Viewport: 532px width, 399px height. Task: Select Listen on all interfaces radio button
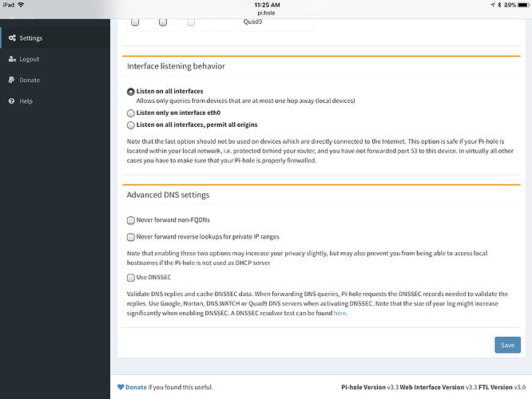131,92
